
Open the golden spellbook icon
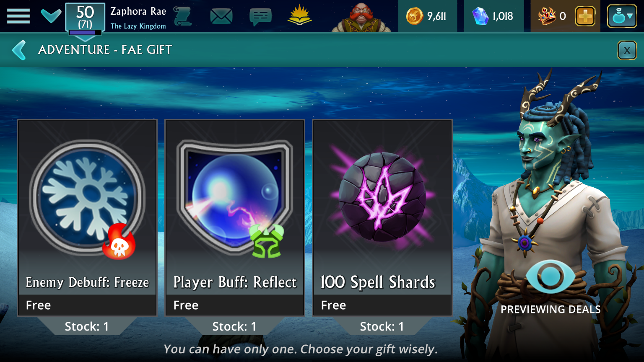300,15
